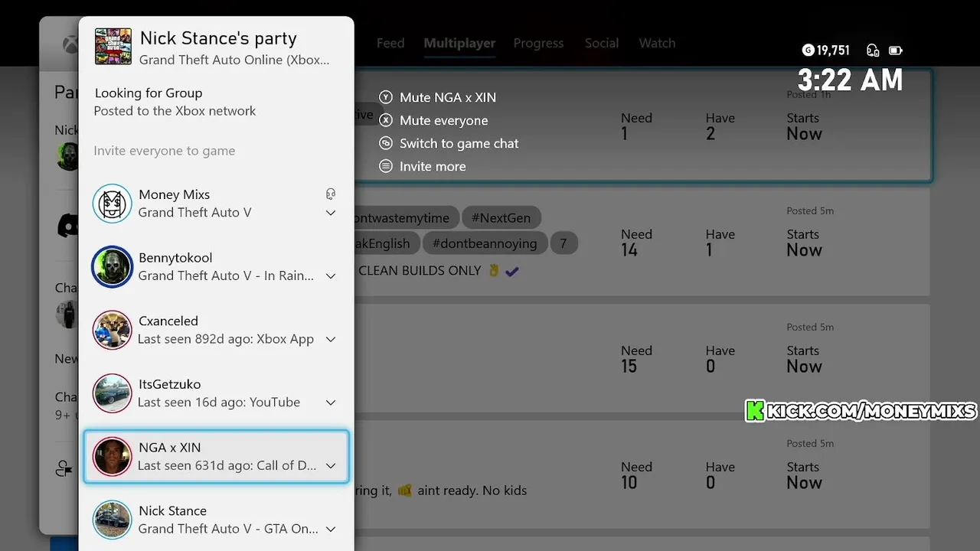
Task: Open the Social tab
Action: click(x=602, y=44)
